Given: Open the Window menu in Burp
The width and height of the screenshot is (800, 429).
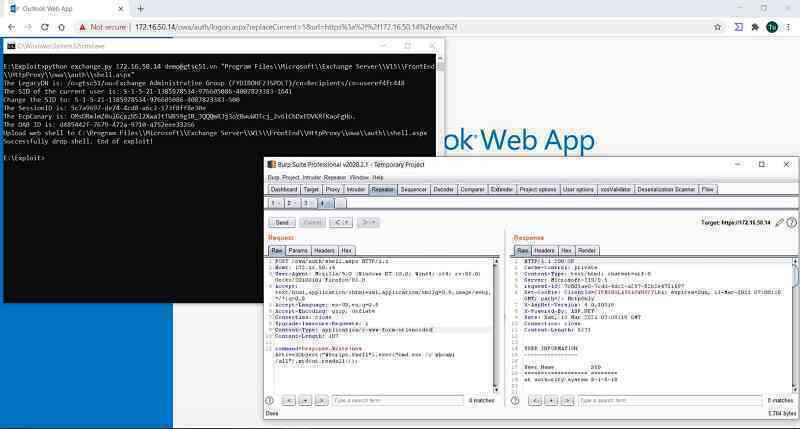Looking at the screenshot, I should point(359,178).
